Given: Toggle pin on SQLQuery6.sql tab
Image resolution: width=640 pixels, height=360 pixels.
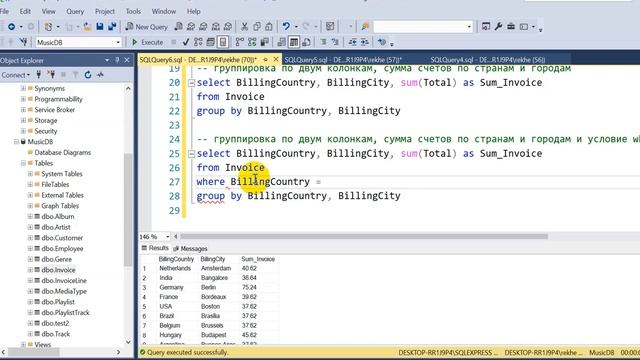Looking at the screenshot, I should 266,60.
